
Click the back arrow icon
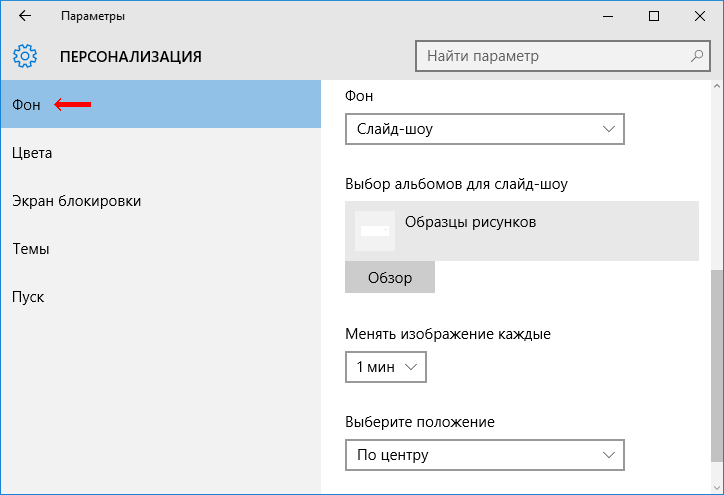coord(25,16)
